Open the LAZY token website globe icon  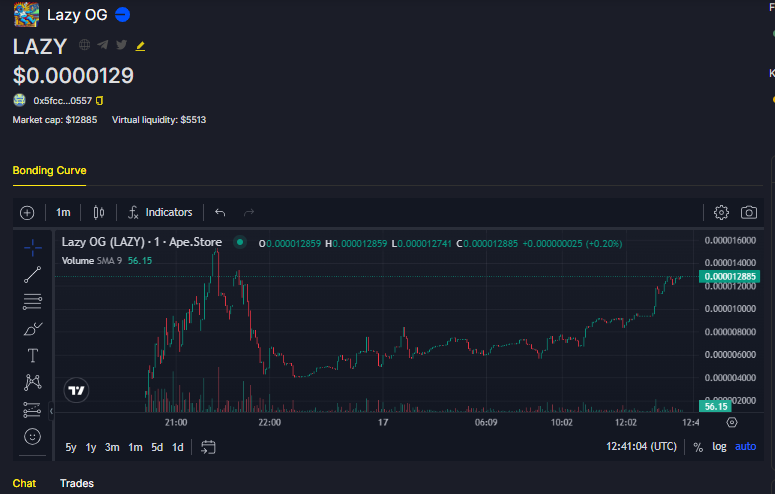(85, 45)
